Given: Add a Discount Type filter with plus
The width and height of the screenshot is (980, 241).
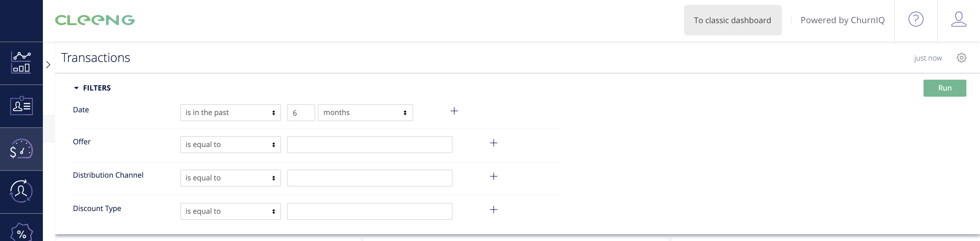Looking at the screenshot, I should 493,210.
